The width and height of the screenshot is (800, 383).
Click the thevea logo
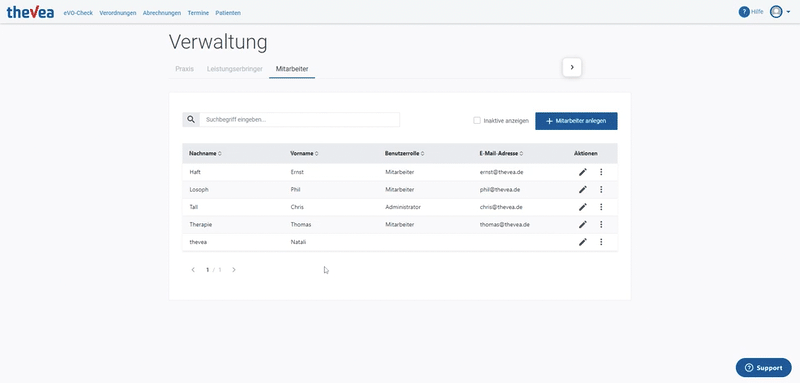30,13
